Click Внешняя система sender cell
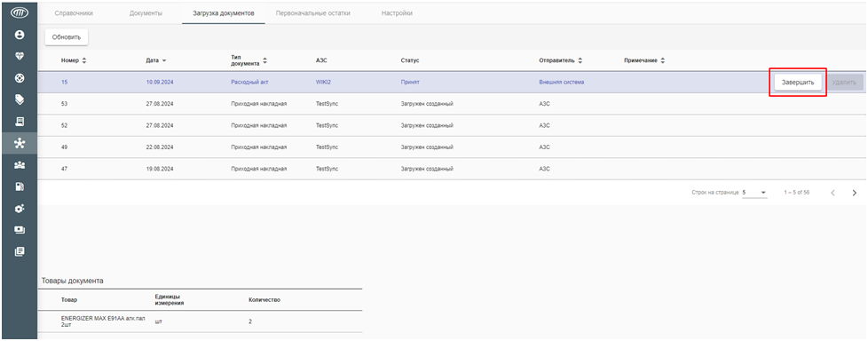868x341 pixels. pyautogui.click(x=561, y=82)
